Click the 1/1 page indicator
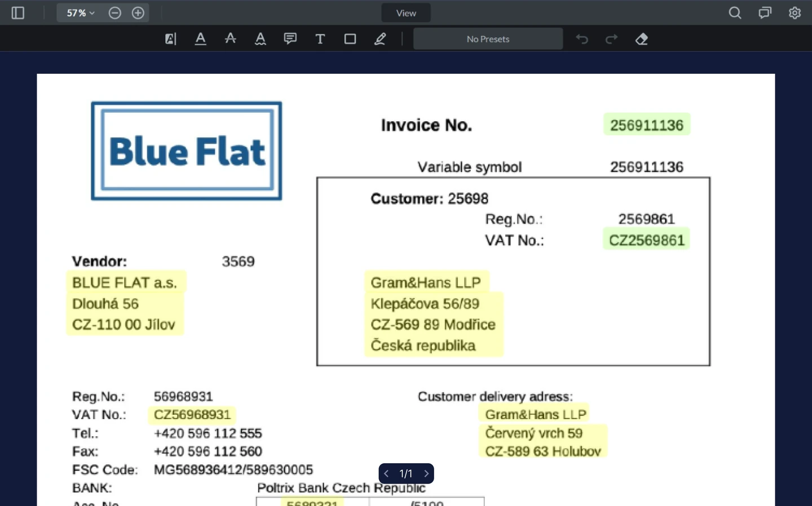Image resolution: width=812 pixels, height=506 pixels. [x=406, y=473]
